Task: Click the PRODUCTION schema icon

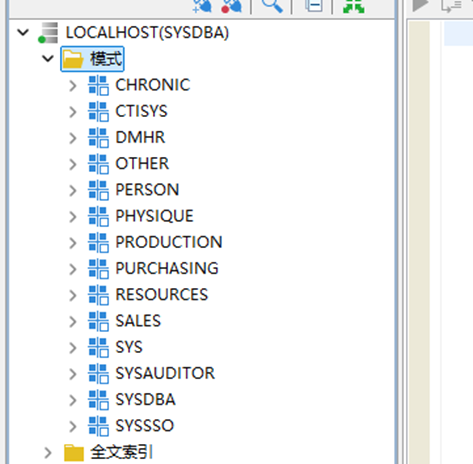Action: pyautogui.click(x=98, y=242)
